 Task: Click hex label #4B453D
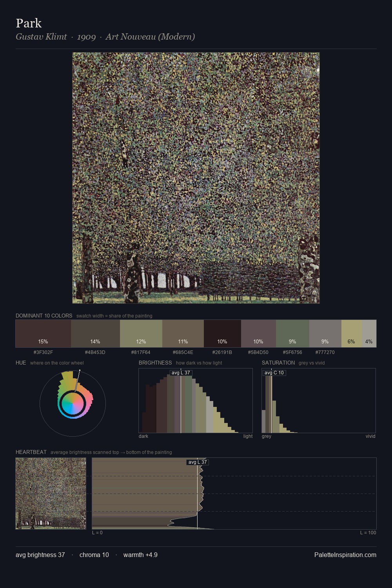(95, 352)
